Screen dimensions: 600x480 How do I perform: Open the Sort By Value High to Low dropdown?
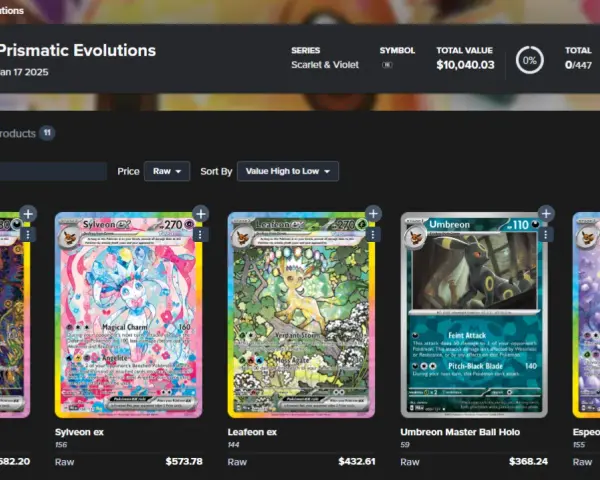click(x=288, y=171)
